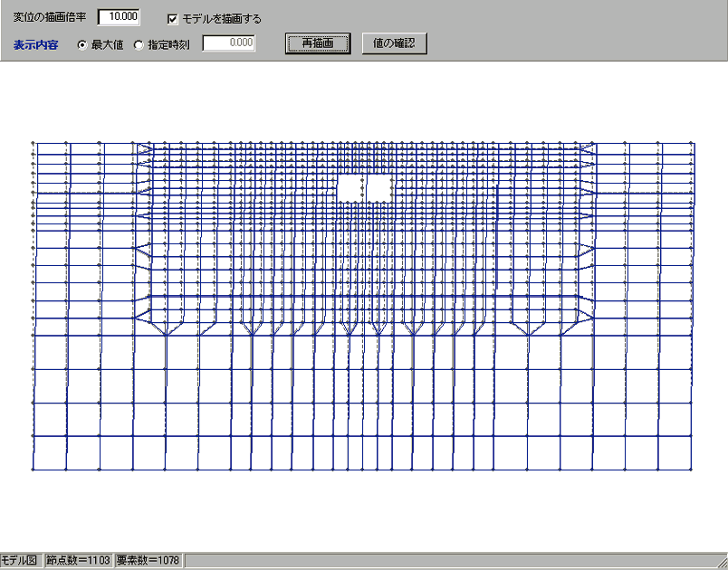Click the 節点数=1103 status bar entry
Viewport: 728px width, 570px height.
(78, 560)
